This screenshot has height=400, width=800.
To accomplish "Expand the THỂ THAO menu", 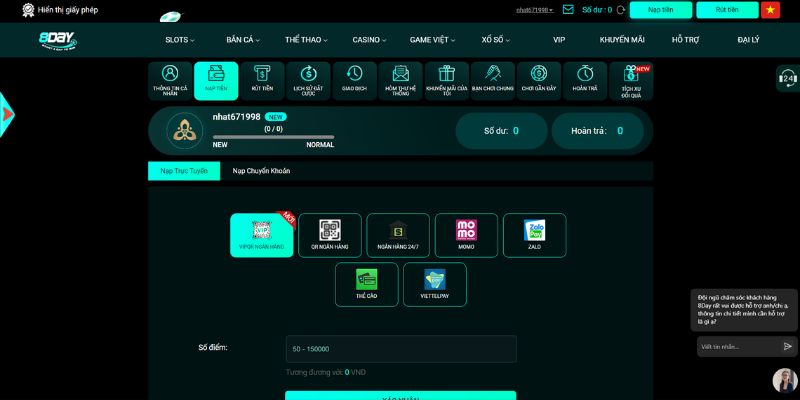I will [x=306, y=40].
